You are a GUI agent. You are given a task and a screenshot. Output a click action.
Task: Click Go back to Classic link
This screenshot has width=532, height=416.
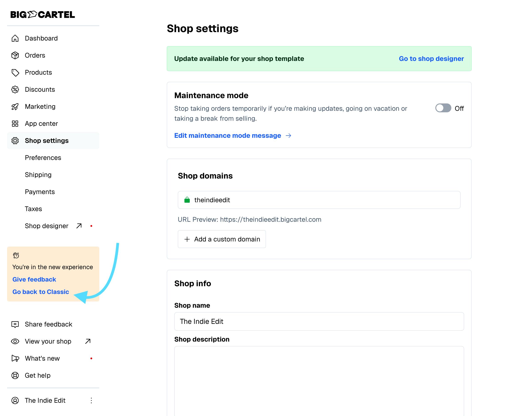[x=41, y=292]
